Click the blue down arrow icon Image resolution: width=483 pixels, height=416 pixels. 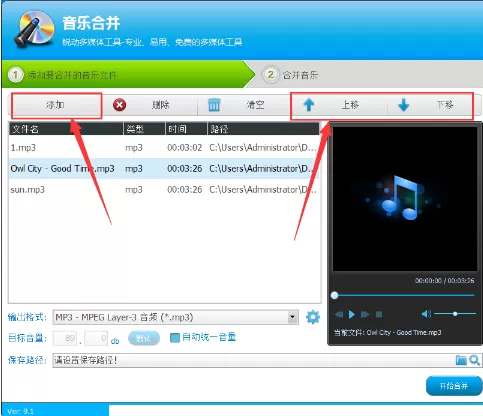[x=403, y=105]
